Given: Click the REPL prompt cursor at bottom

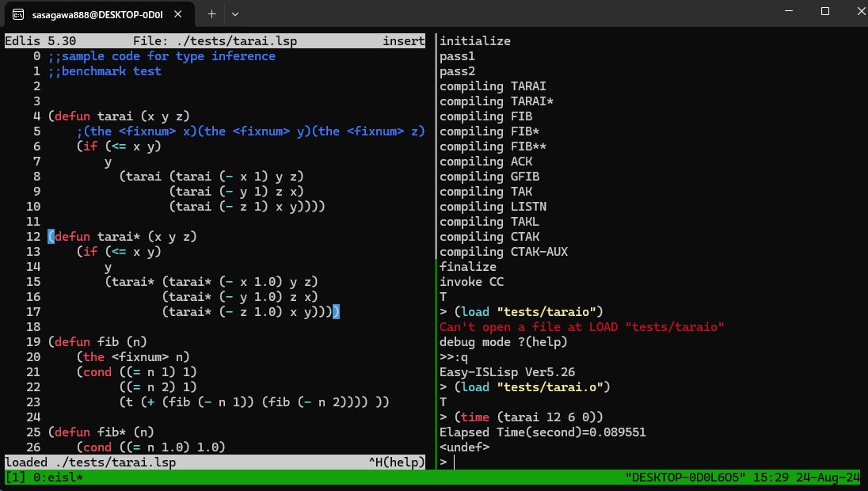Looking at the screenshot, I should 454,462.
